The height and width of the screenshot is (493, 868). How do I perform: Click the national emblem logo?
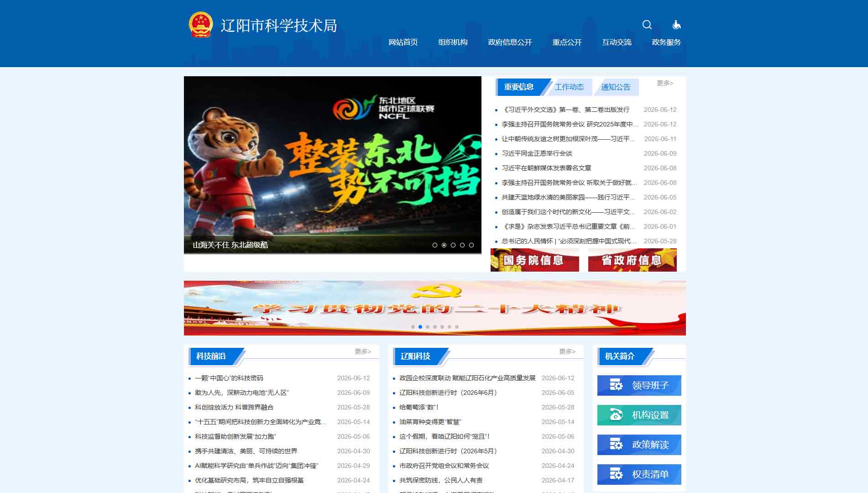tap(201, 25)
